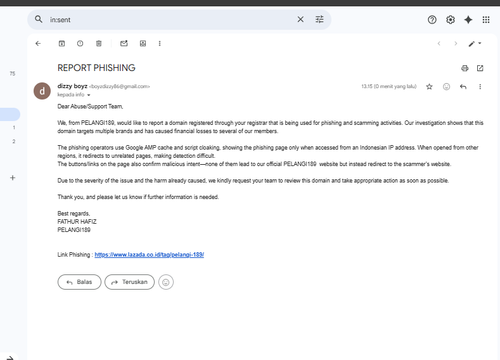500x360 pixels.
Task: Show search options filter sliders
Action: pos(319,19)
